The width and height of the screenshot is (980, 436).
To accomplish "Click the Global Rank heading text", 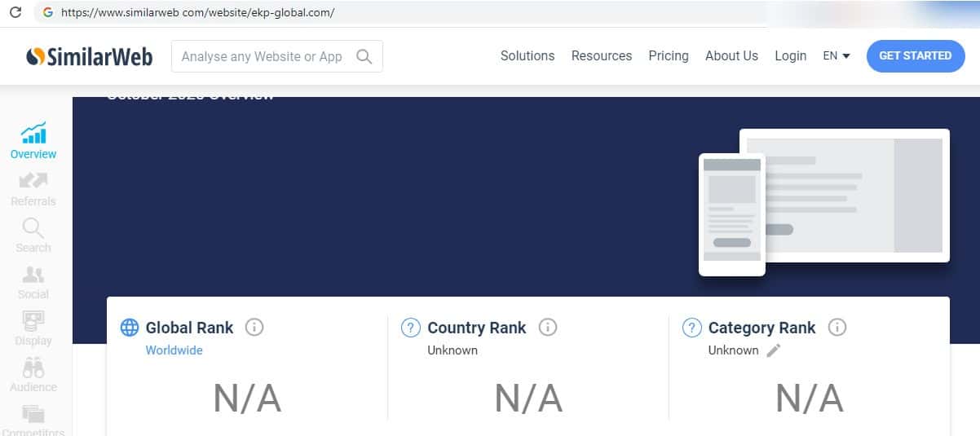I will point(190,328).
